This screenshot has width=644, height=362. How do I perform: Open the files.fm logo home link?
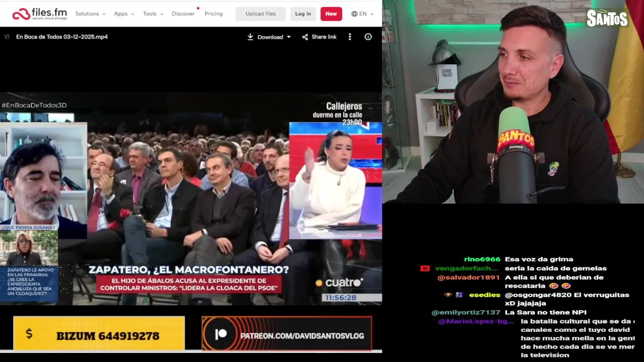tap(40, 14)
